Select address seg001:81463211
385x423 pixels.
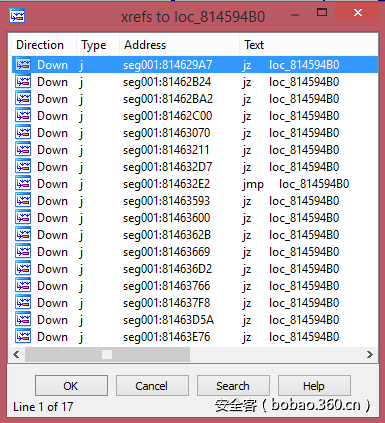pyautogui.click(x=166, y=150)
